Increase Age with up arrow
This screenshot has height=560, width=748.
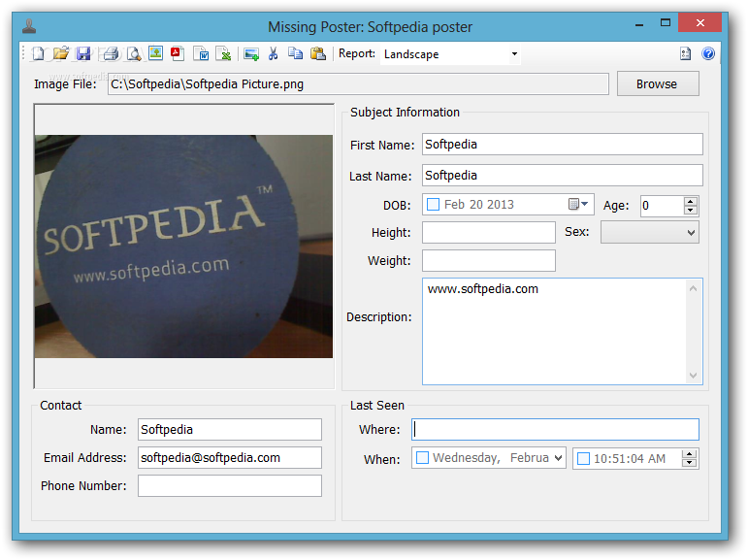pyautogui.click(x=691, y=202)
